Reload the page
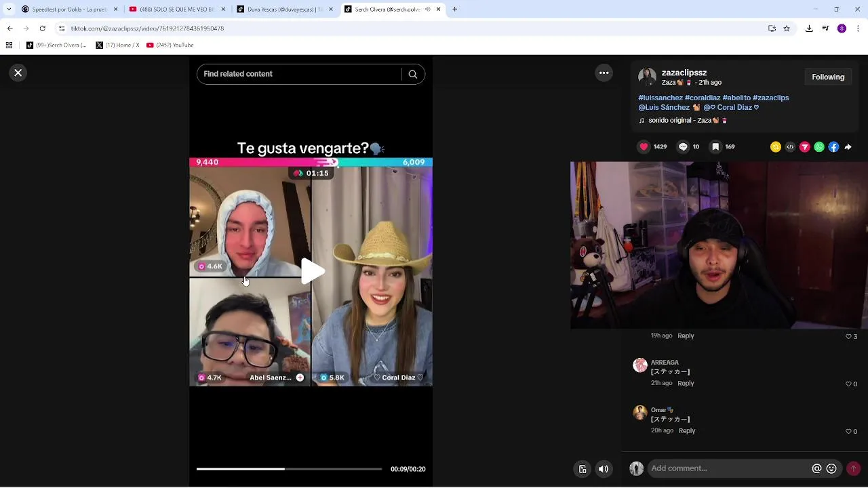 point(42,28)
